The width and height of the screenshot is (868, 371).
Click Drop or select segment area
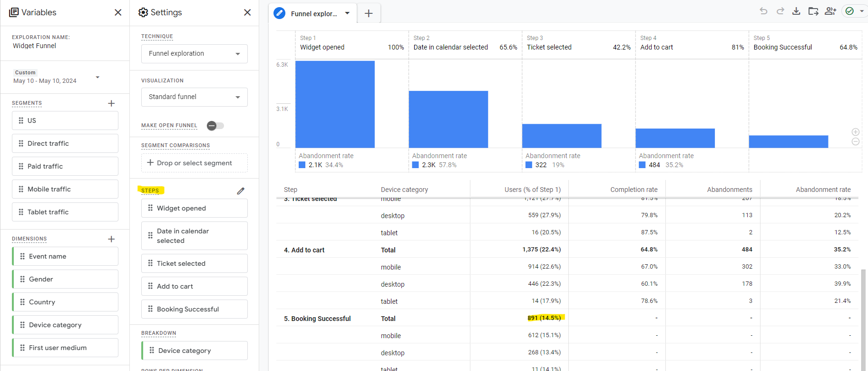(x=195, y=163)
